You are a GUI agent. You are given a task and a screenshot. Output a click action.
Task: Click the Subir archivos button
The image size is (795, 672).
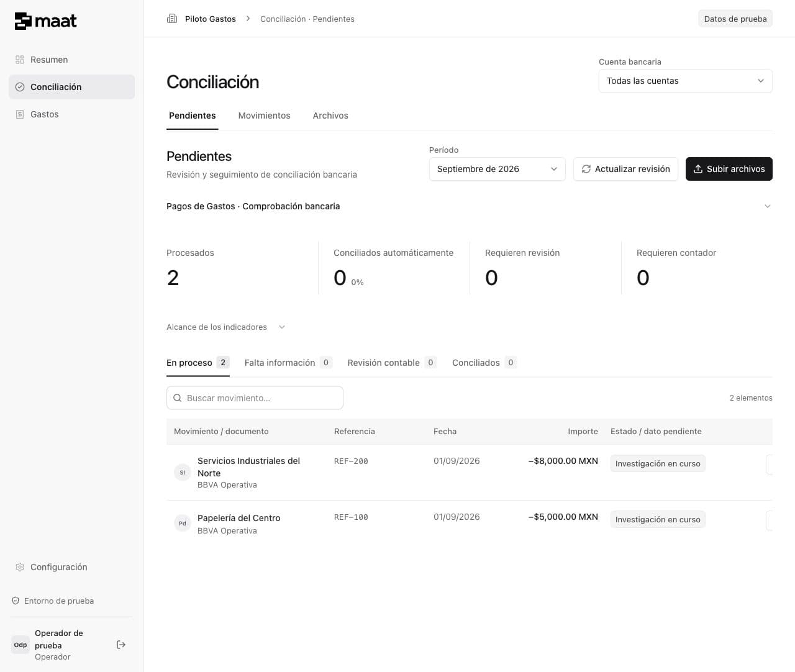pos(729,169)
